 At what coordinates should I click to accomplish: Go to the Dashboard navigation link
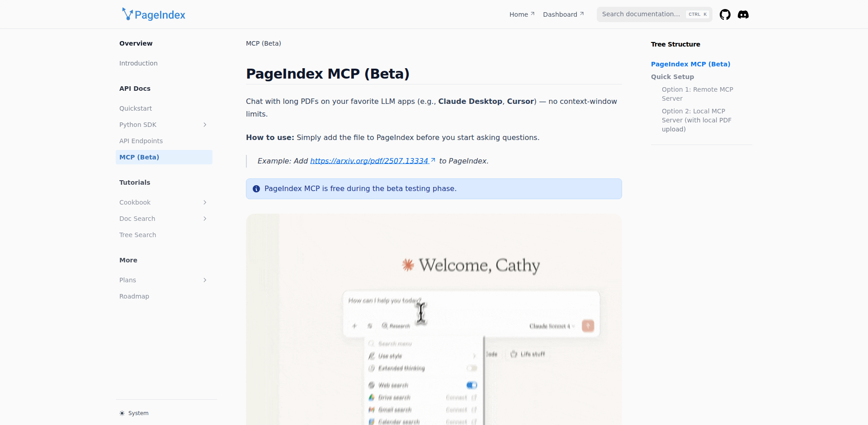[x=563, y=14]
